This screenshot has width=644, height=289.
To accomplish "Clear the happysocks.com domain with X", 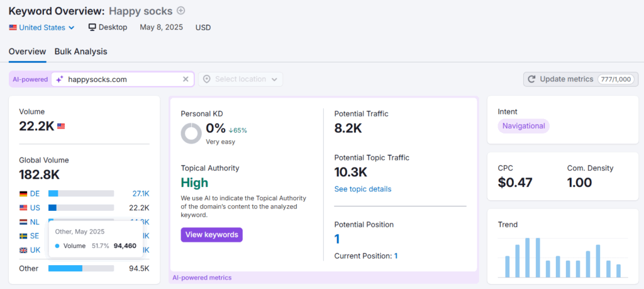I will coord(186,79).
